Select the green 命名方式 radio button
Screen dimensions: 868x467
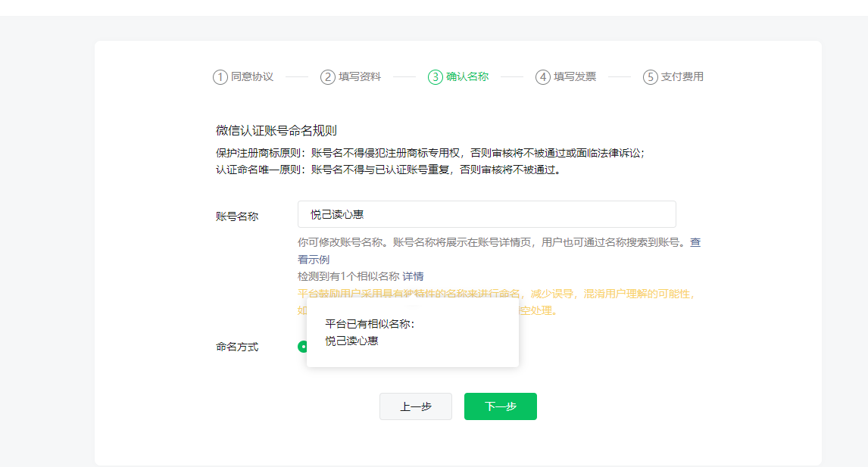tap(303, 347)
